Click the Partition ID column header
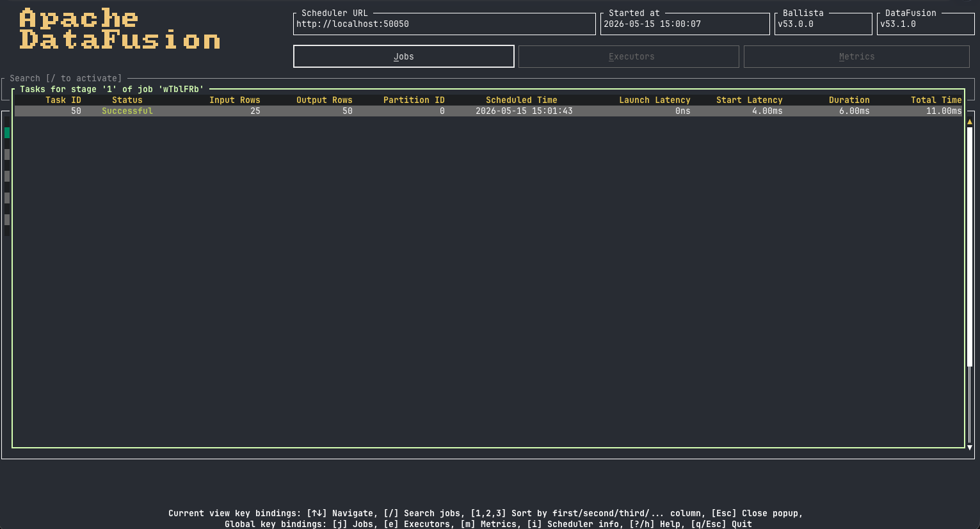 [414, 100]
